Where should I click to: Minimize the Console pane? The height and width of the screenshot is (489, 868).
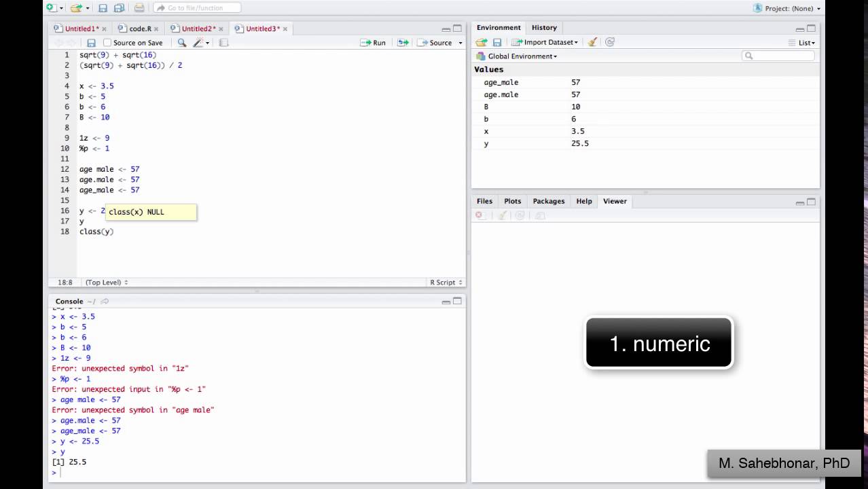click(x=446, y=302)
